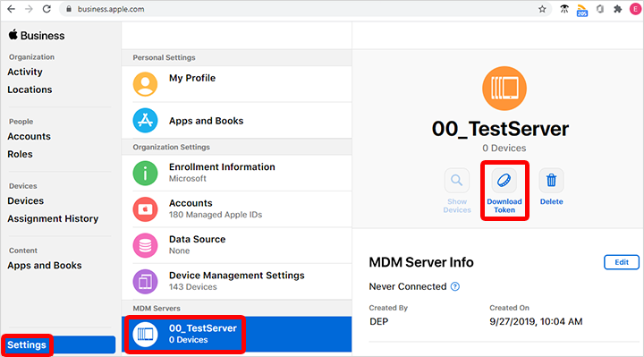Click the Delete label under the trash icon
The width and height of the screenshot is (644, 357).
point(551,201)
